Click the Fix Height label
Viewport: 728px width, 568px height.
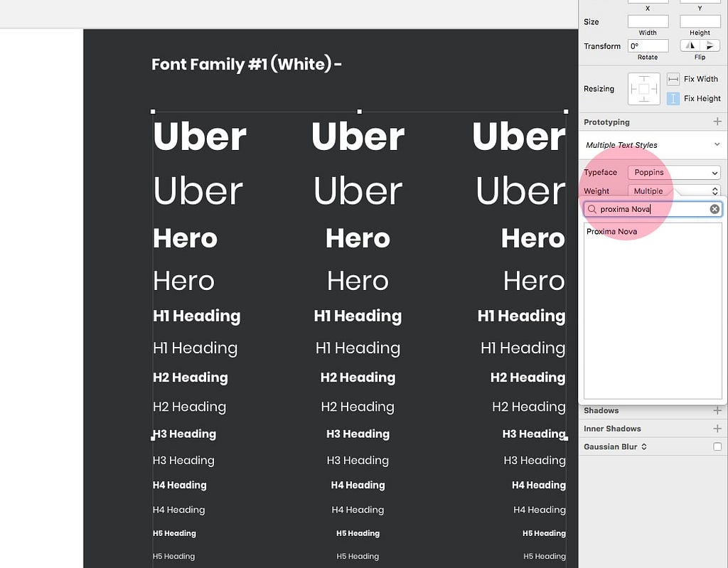[x=702, y=99]
